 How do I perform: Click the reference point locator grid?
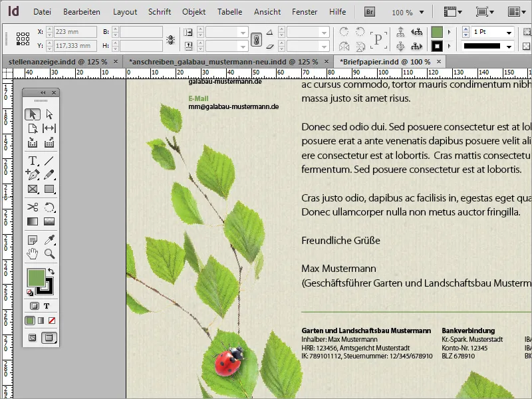23,39
